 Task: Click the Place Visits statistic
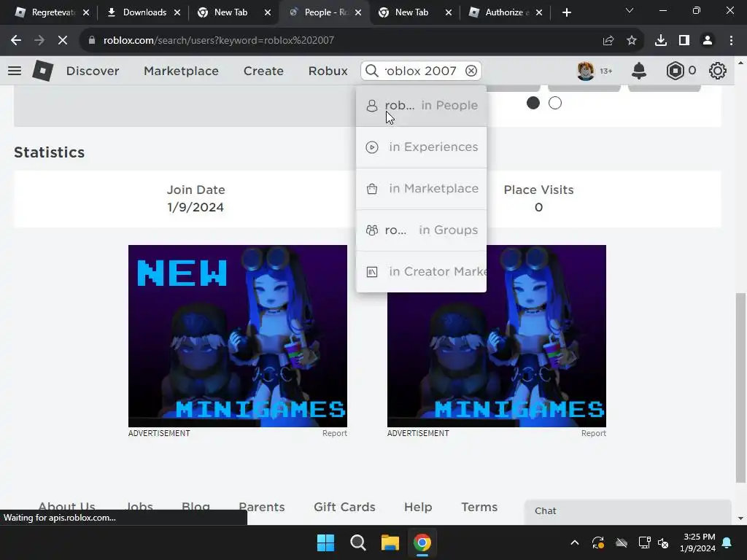pos(538,198)
